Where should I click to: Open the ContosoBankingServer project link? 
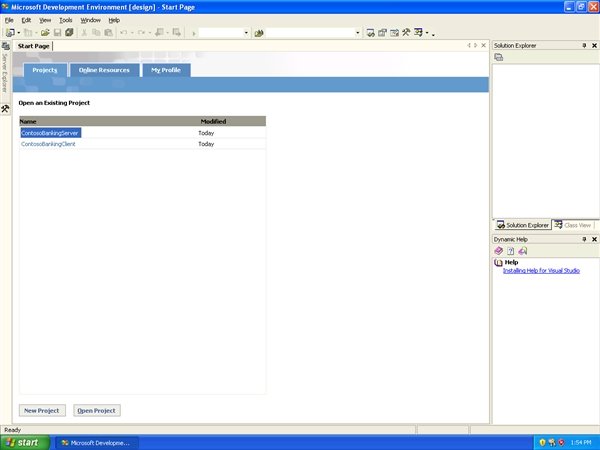point(50,133)
